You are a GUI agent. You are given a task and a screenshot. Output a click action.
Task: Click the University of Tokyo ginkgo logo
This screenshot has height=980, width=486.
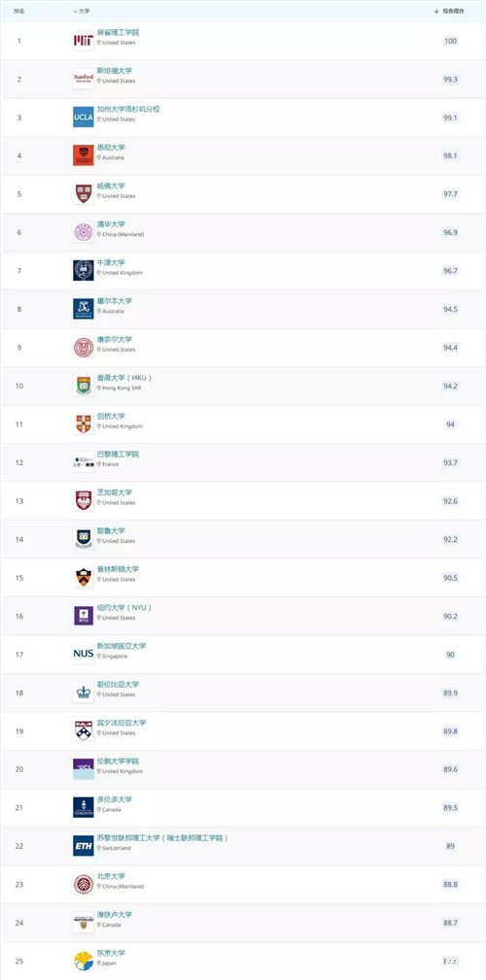(x=84, y=961)
